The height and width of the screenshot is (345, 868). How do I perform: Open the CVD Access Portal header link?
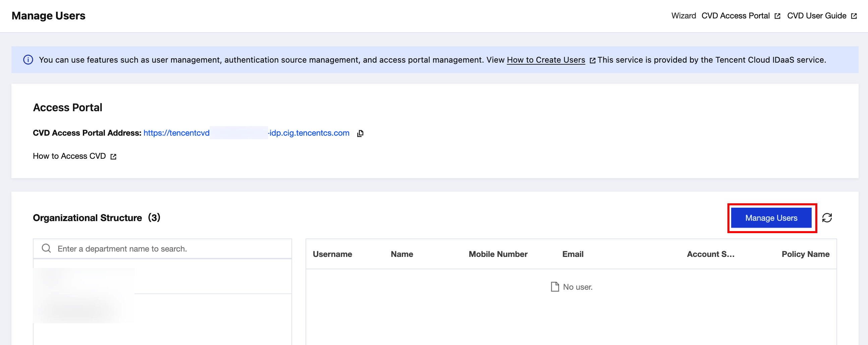[x=735, y=16]
